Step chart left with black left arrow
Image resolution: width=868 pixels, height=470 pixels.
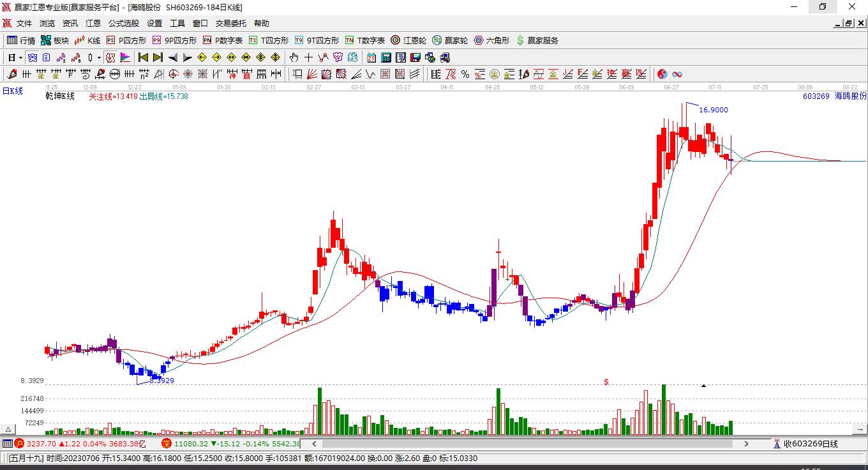point(172,57)
